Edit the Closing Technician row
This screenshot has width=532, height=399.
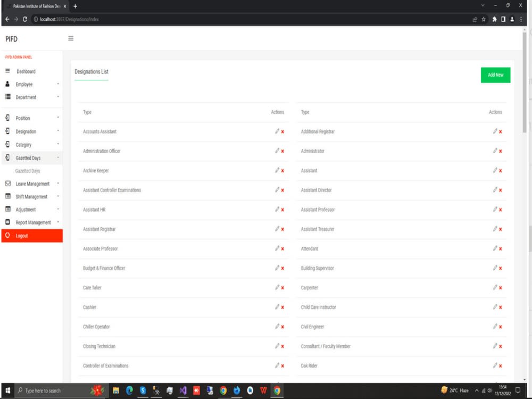coord(277,346)
